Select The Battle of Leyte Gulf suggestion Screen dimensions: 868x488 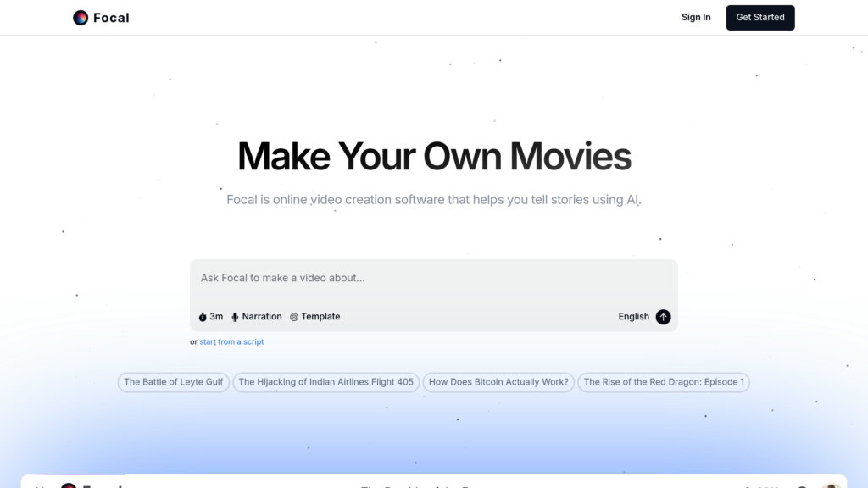click(x=174, y=382)
